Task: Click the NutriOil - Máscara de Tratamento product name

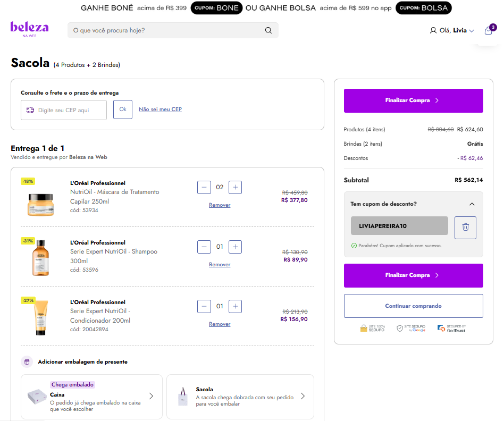Action: 115,197
